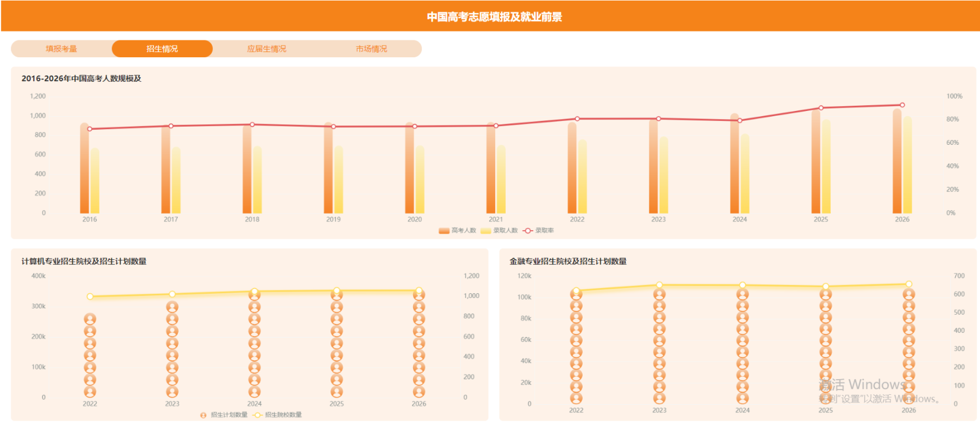Click the 2016 录取率 line point
980x424 pixels.
pos(90,129)
